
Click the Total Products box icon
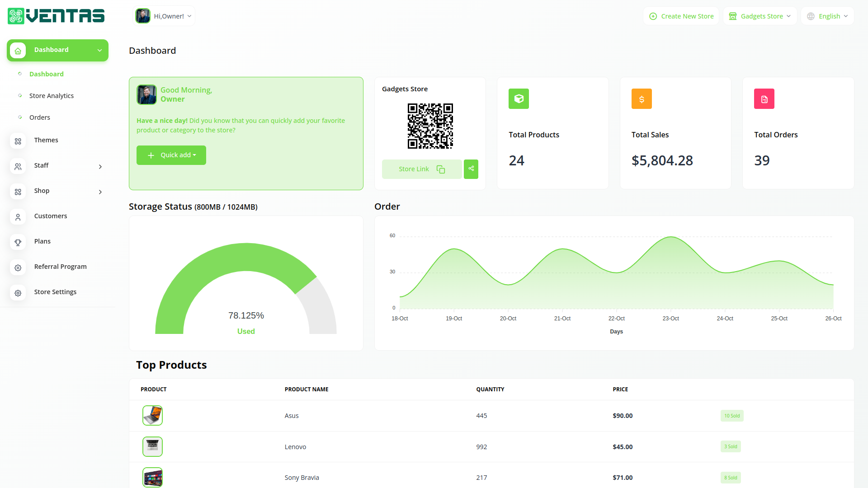tap(519, 99)
